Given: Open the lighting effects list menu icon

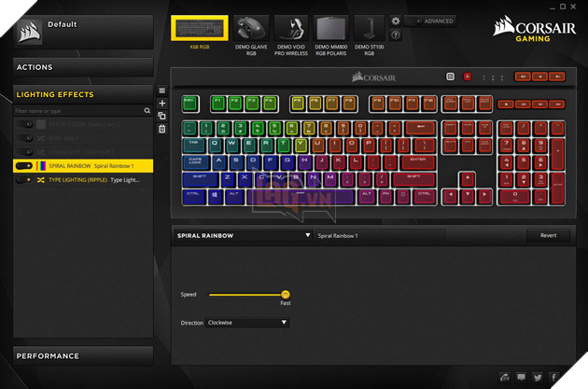Looking at the screenshot, I should coord(162,90).
